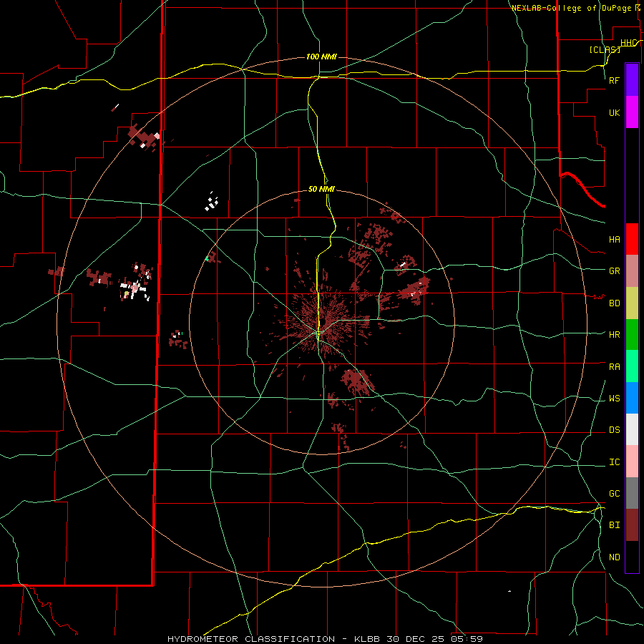
Task: Click the IC legend label
Action: pos(614,462)
